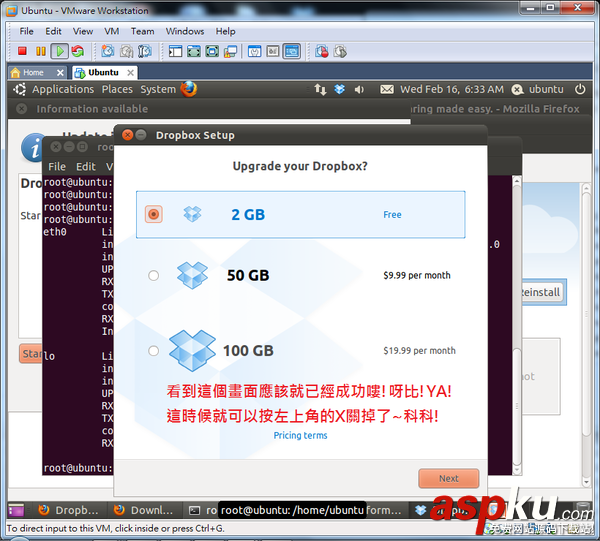600x541 pixels.
Task: Click the Ubuntu logo icon in top panel
Action: point(20,89)
